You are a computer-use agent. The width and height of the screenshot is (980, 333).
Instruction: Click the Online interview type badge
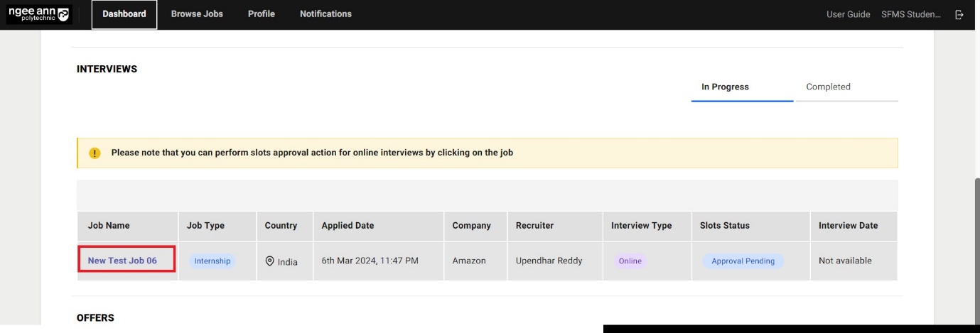pos(630,261)
